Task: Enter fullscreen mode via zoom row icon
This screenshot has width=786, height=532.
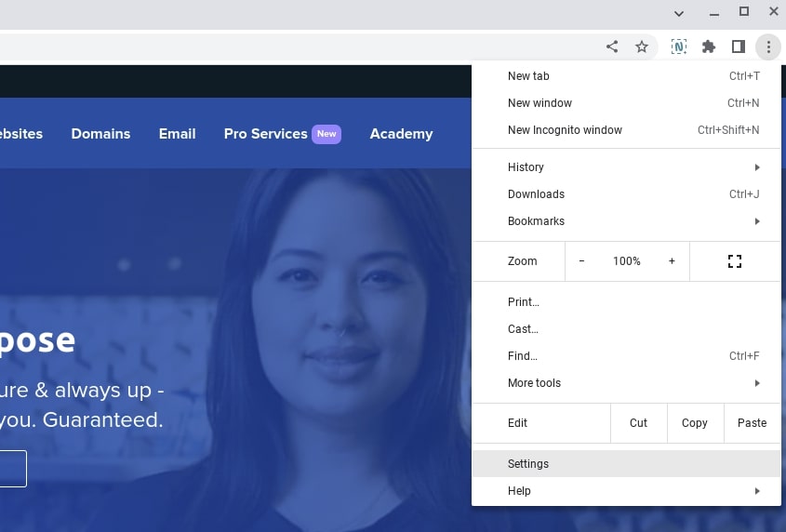Action: tap(735, 261)
